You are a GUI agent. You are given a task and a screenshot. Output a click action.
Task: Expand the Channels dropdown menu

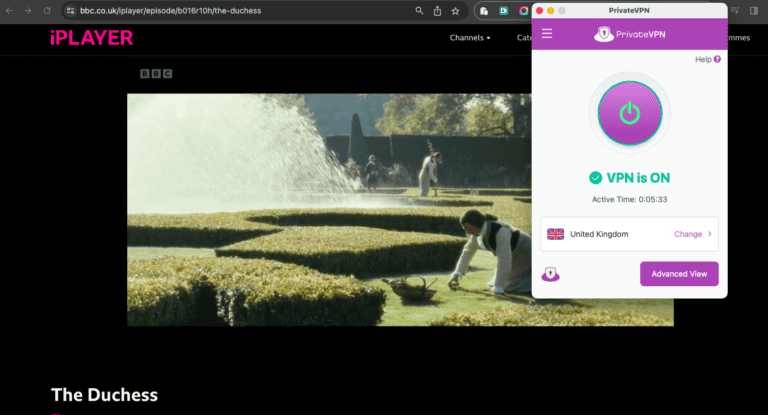coord(470,38)
